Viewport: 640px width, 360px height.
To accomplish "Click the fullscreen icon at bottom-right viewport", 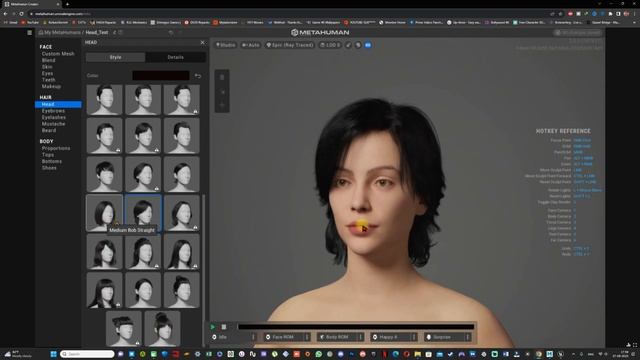I will 635,345.
